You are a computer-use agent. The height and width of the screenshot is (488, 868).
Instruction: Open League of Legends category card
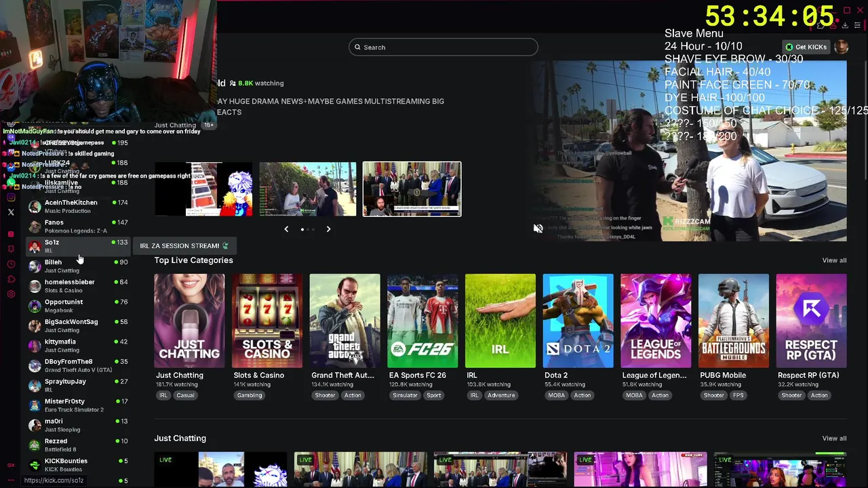point(656,321)
